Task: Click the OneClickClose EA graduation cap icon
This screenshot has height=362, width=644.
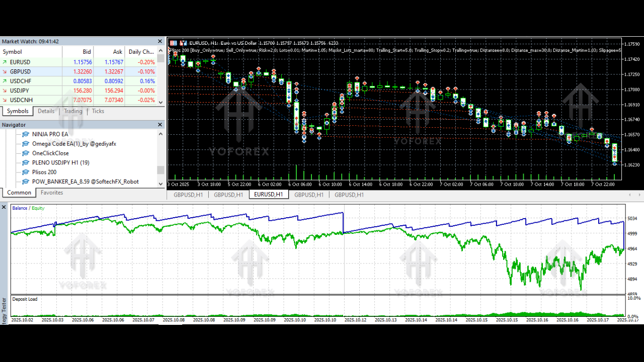Action: pos(25,153)
